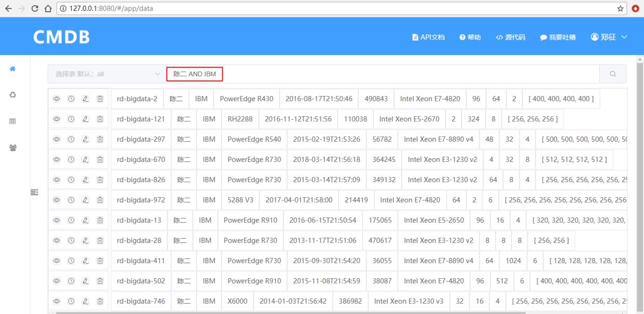Select the 5288 V3 model cell
This screenshot has height=314, width=644.
240,200
